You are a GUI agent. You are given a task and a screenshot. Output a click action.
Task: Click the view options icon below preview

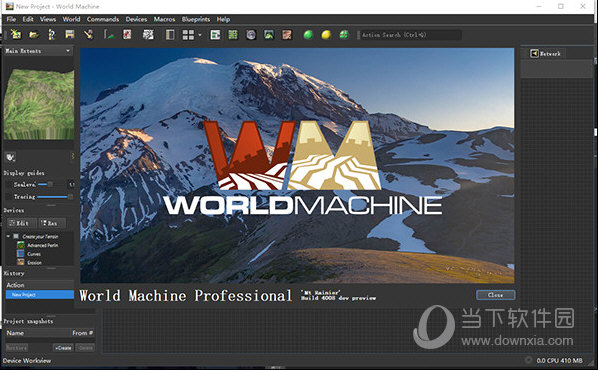[x=10, y=157]
